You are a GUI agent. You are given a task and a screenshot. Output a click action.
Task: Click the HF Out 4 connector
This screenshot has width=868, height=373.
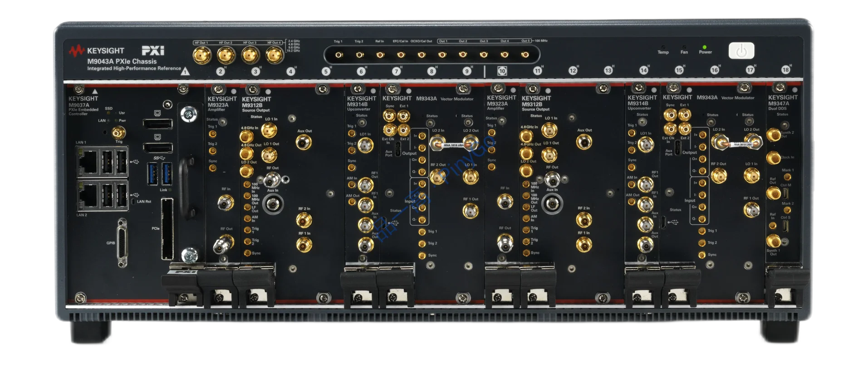[x=274, y=56]
